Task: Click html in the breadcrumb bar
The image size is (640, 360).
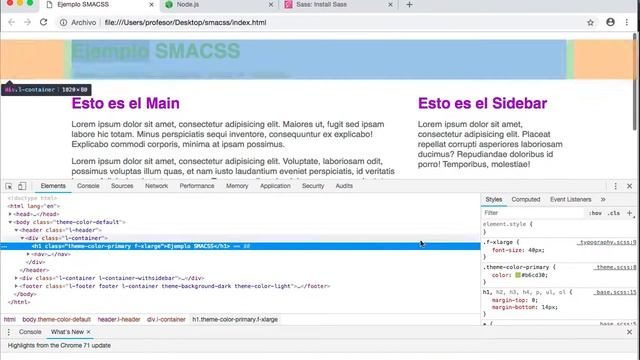Action: click(x=10, y=320)
